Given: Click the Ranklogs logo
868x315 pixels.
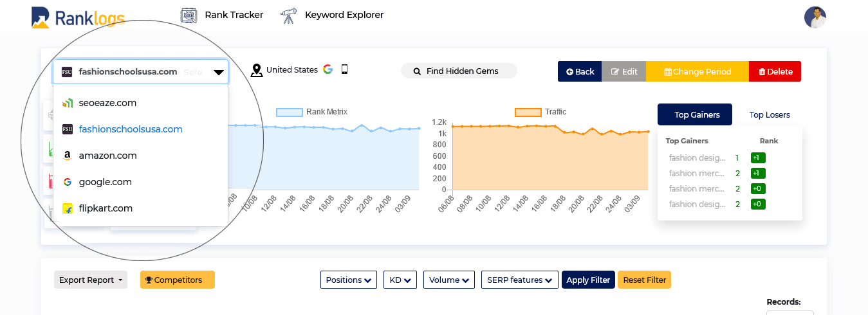Looking at the screenshot, I should (78, 17).
